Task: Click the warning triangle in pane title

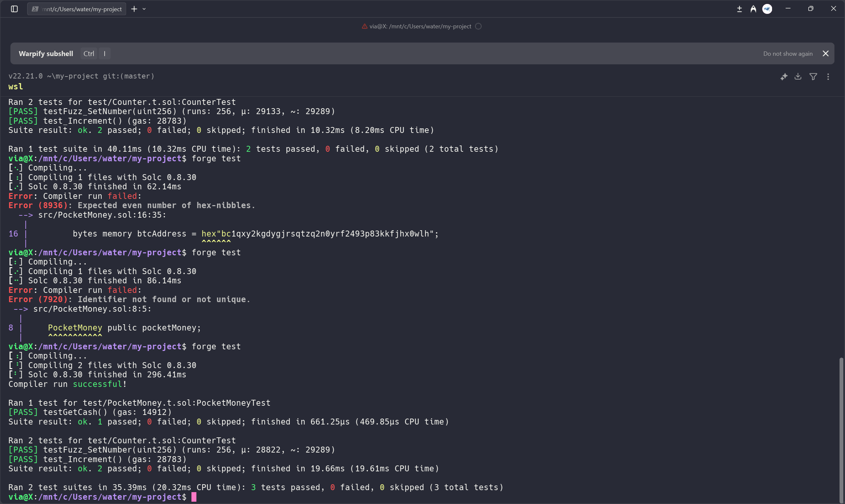Action: coord(364,26)
